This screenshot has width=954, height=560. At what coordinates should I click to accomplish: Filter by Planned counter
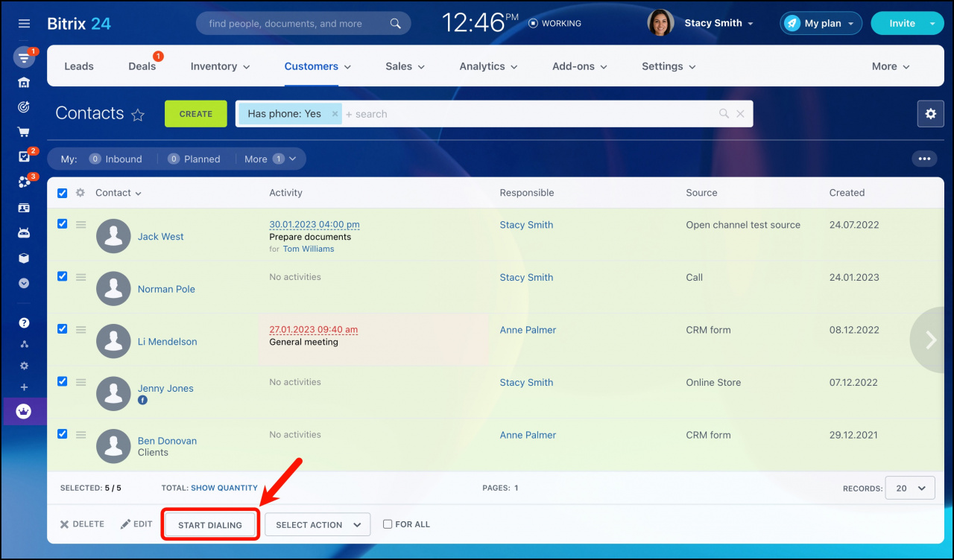pos(194,159)
